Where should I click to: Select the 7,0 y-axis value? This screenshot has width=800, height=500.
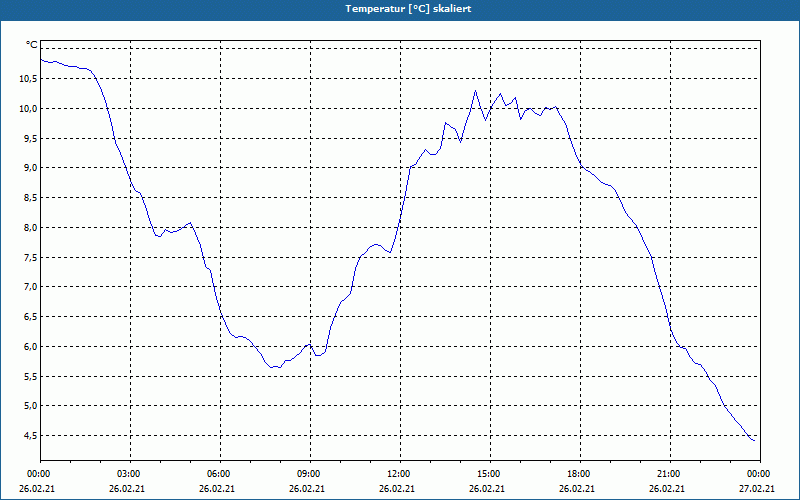pos(30,287)
